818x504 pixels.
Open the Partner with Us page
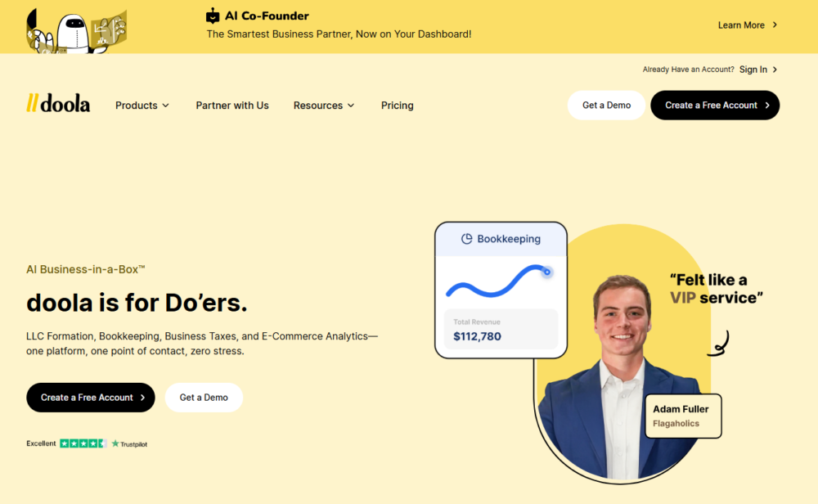tap(232, 106)
